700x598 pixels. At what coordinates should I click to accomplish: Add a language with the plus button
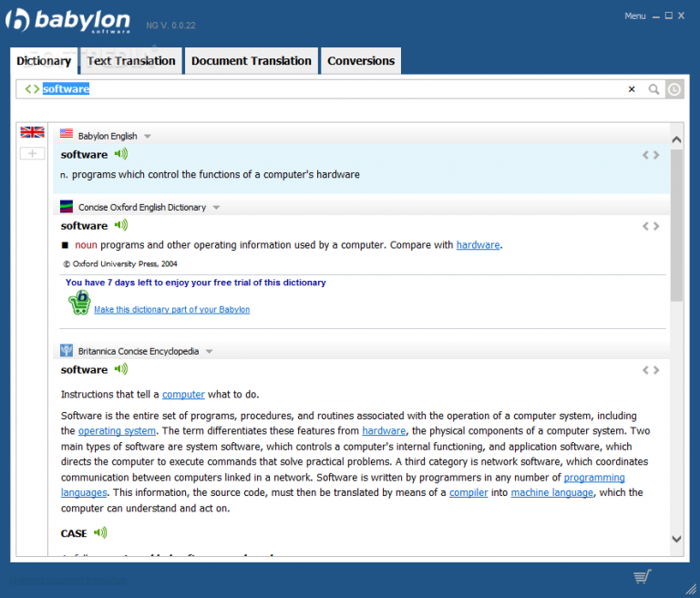(32, 154)
